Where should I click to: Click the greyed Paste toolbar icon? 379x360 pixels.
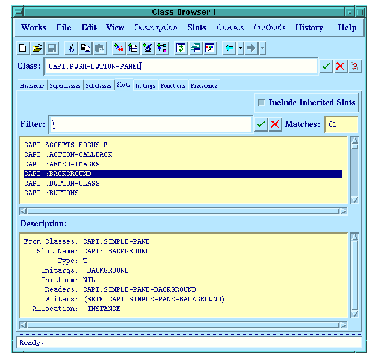tap(100, 48)
